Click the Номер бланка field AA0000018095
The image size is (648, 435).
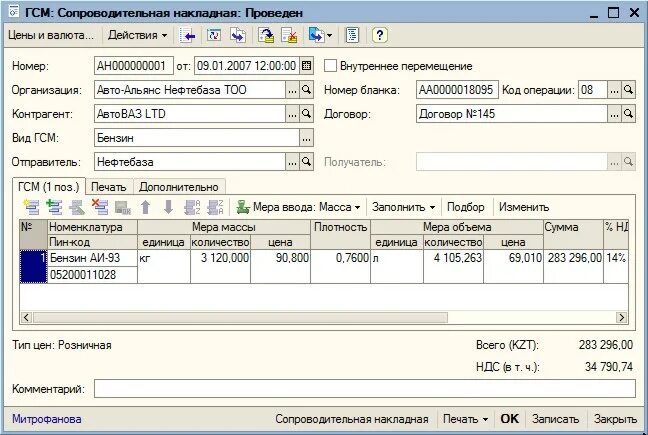tap(457, 90)
